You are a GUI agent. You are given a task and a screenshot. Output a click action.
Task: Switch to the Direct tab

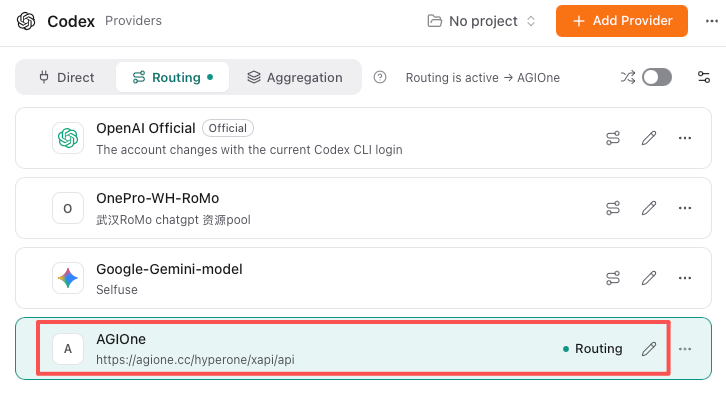(x=66, y=77)
